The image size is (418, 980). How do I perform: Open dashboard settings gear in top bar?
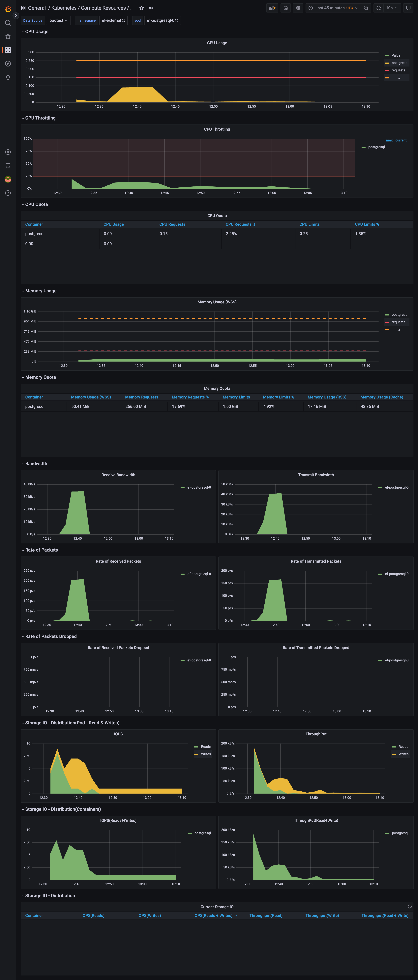298,8
